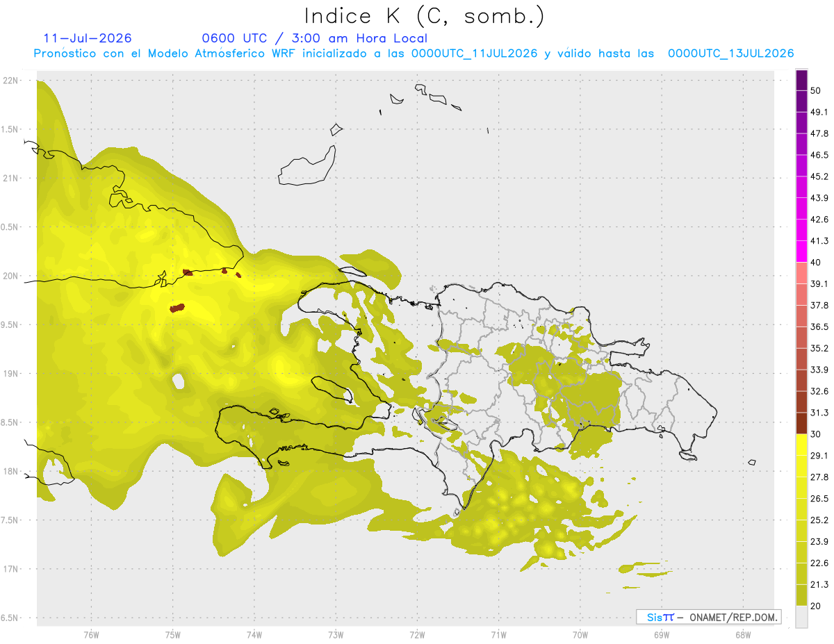This screenshot has height=644, width=834.
Task: Click the "50" value on the color scale
Action: click(x=816, y=90)
